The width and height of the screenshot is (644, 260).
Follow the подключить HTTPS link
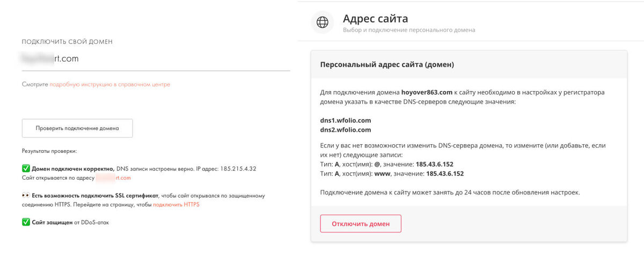(x=176, y=205)
